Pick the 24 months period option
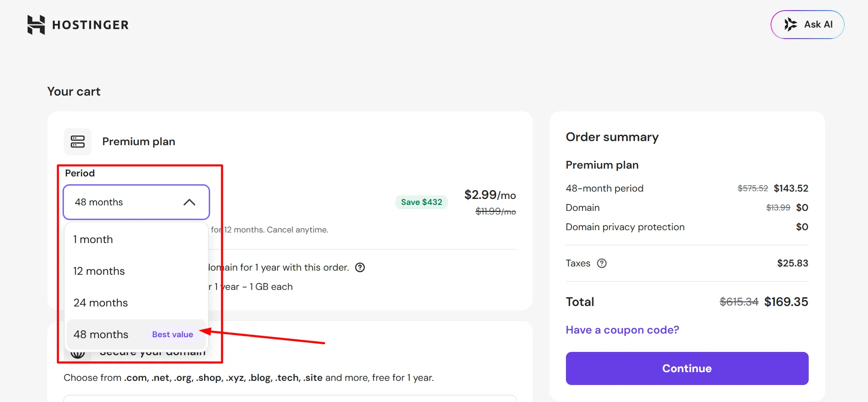This screenshot has width=868, height=402. pos(136,303)
